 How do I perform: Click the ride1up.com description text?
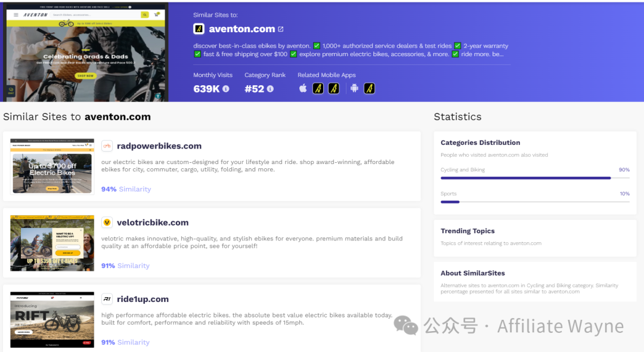(x=247, y=319)
